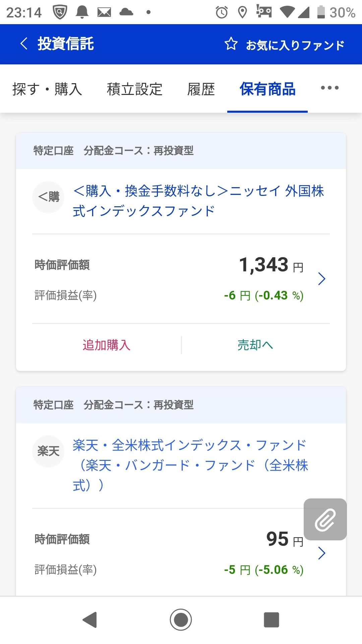Tap the round 楽天 fund badge icon
Viewport: 362px width, 644px height.
pyautogui.click(x=48, y=451)
